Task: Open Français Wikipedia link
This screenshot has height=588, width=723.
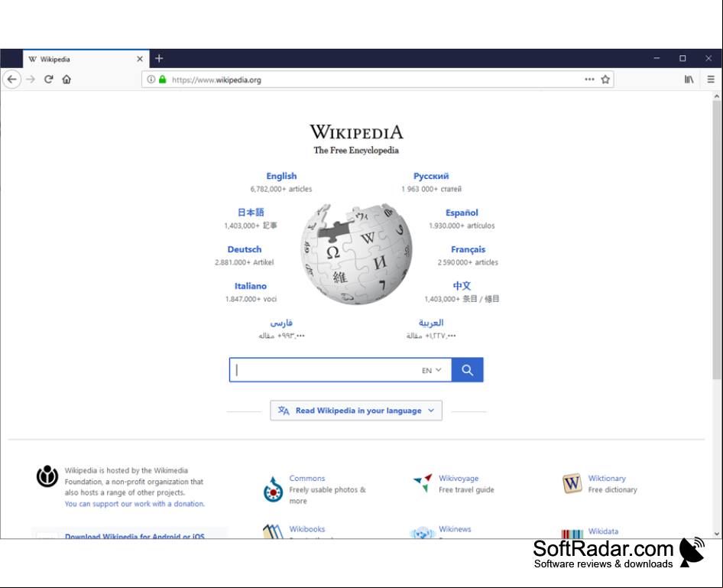Action: pyautogui.click(x=468, y=249)
